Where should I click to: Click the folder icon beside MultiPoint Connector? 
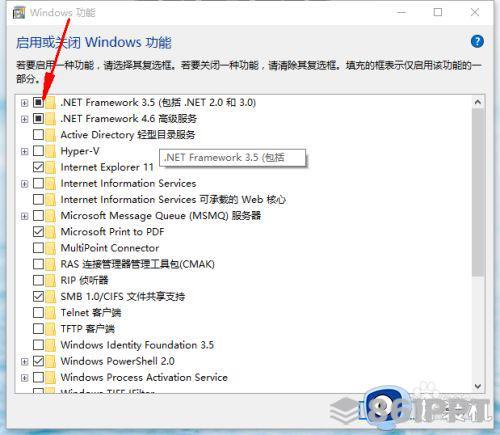(50, 248)
